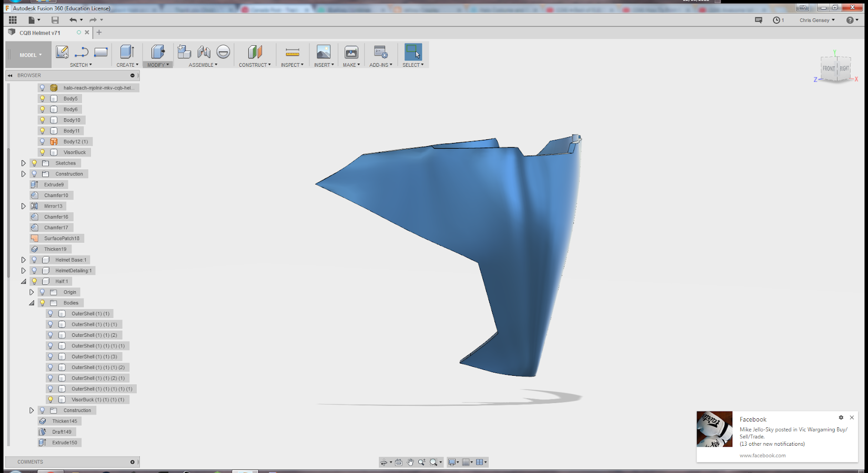Click the Undo arrow icon
This screenshot has width=868, height=473.
73,20
